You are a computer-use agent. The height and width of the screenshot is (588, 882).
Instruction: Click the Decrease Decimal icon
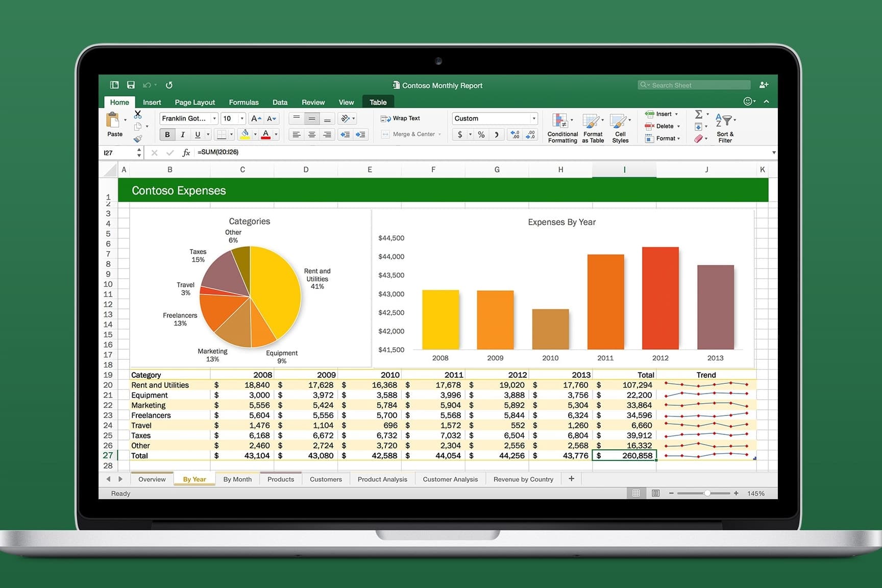530,135
